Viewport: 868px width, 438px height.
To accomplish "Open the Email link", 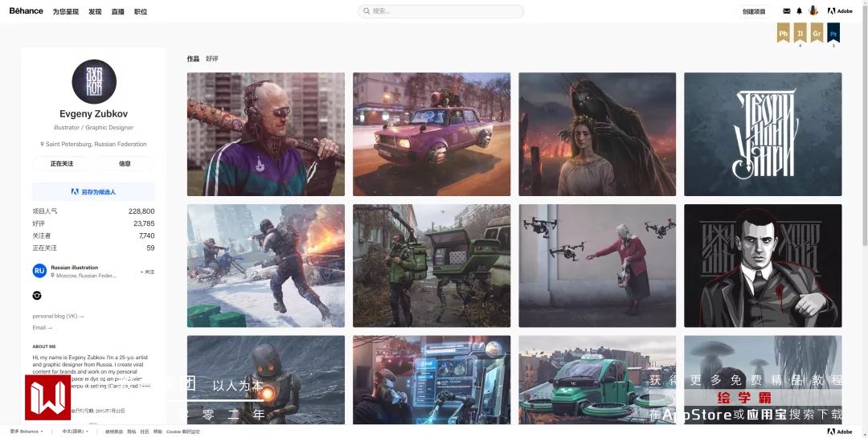I will pyautogui.click(x=42, y=328).
